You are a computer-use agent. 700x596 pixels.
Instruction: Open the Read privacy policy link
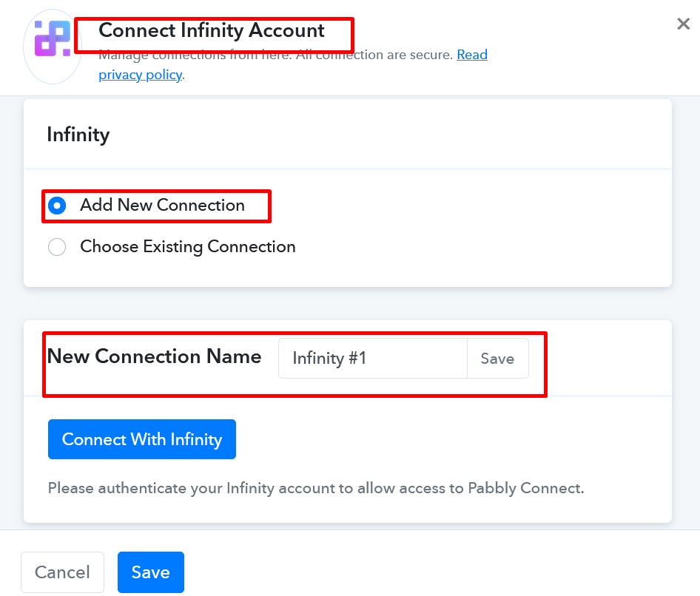tap(293, 64)
